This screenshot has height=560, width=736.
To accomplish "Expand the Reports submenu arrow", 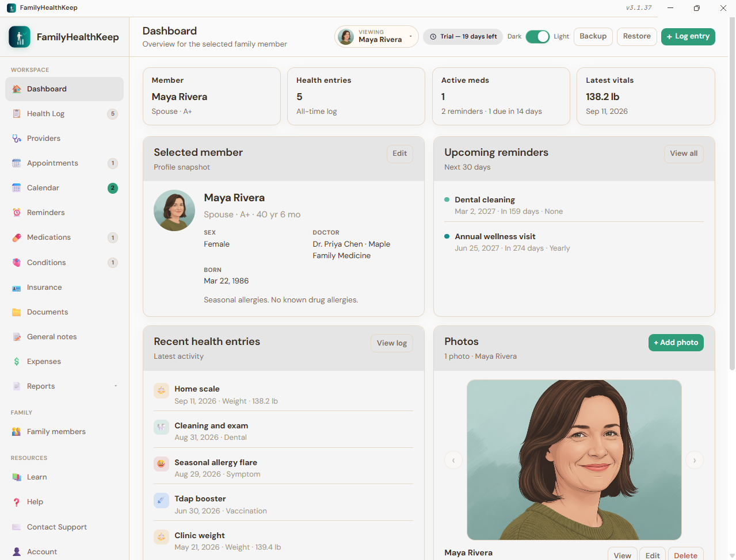I will tap(116, 386).
